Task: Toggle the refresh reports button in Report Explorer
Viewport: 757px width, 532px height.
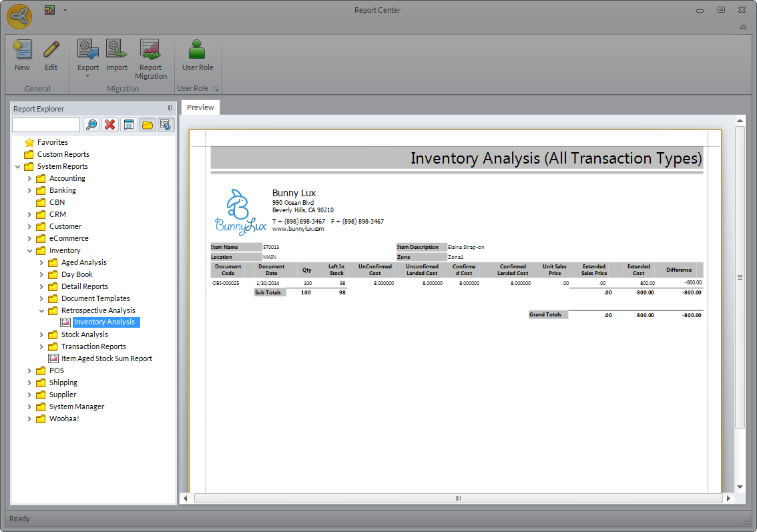Action: pyautogui.click(x=166, y=125)
